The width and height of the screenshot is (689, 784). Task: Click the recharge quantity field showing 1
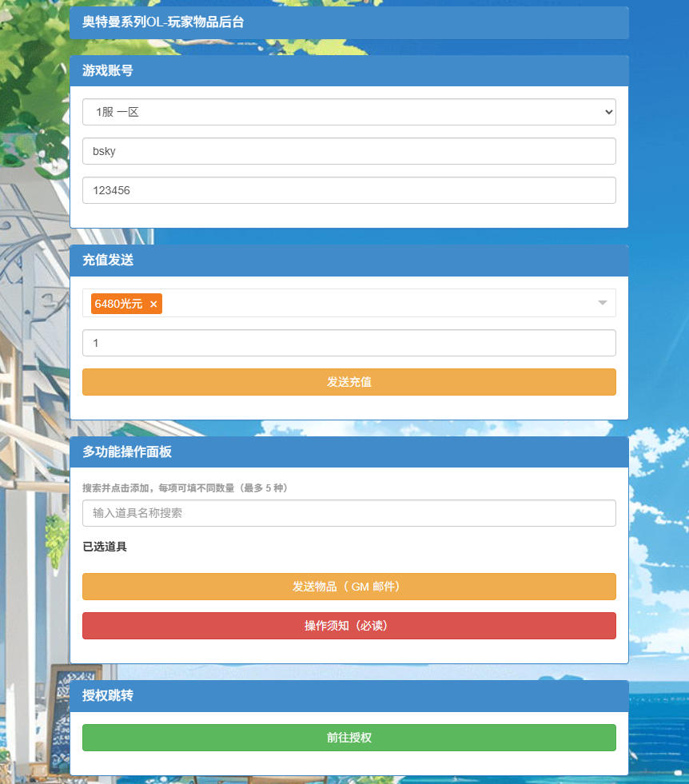pos(349,343)
